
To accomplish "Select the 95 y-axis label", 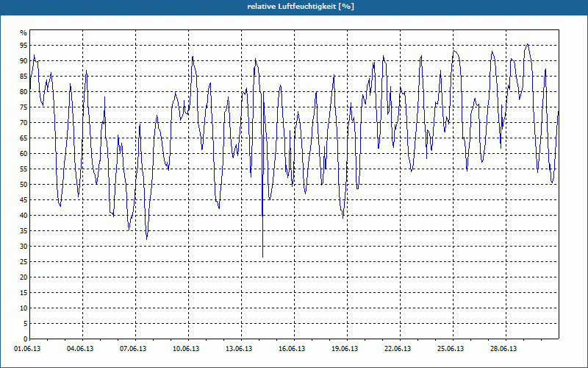I will (x=24, y=46).
